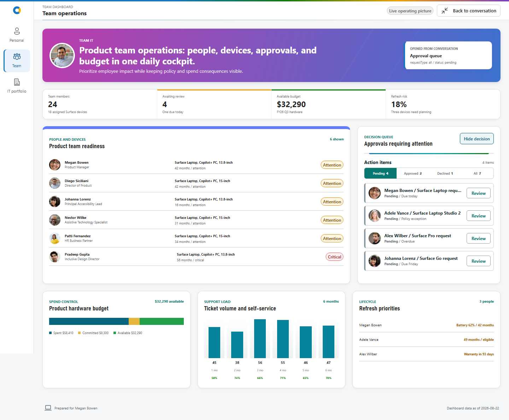Switch to the Declined 1 tab
Screen dimensions: 509x420
click(x=445, y=174)
